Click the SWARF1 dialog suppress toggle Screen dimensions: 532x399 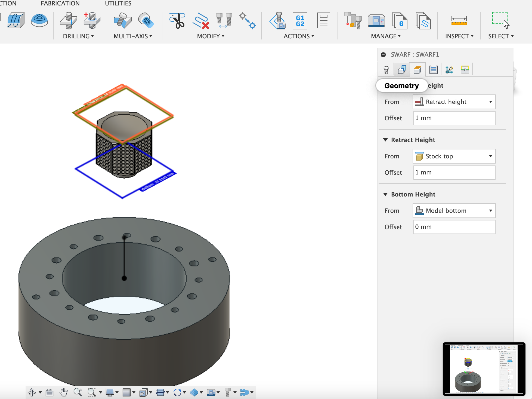click(383, 54)
